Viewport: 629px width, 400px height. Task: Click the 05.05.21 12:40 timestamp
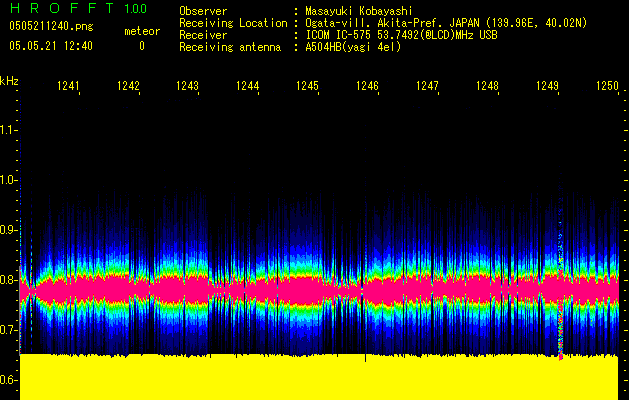pos(50,46)
